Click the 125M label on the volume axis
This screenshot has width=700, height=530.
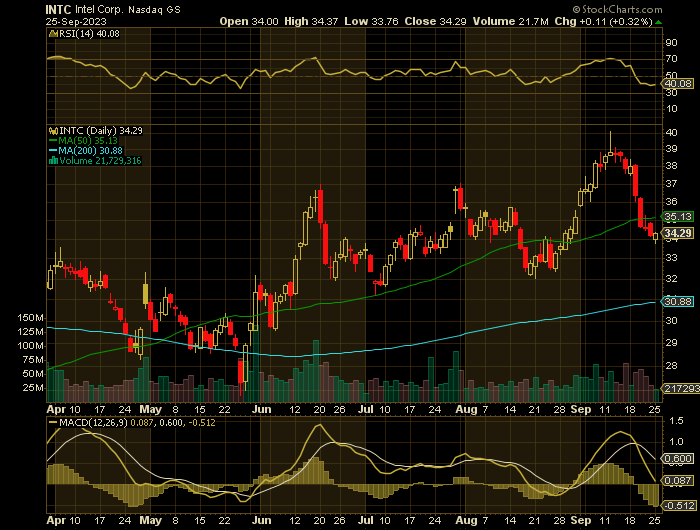[x=30, y=332]
